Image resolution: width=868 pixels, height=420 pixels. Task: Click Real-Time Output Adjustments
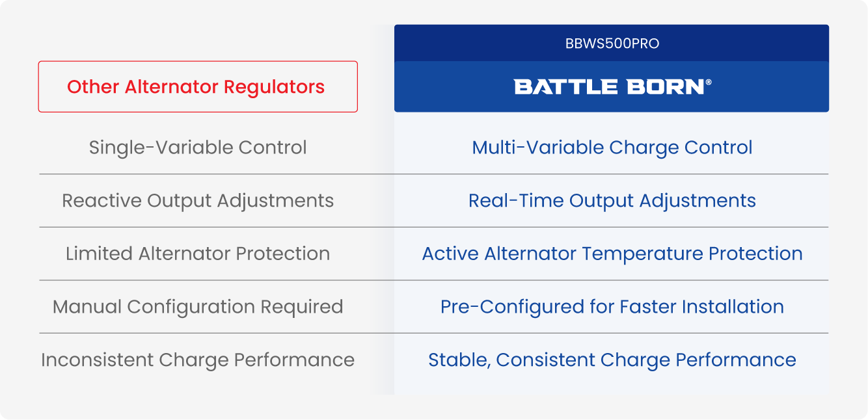(612, 201)
